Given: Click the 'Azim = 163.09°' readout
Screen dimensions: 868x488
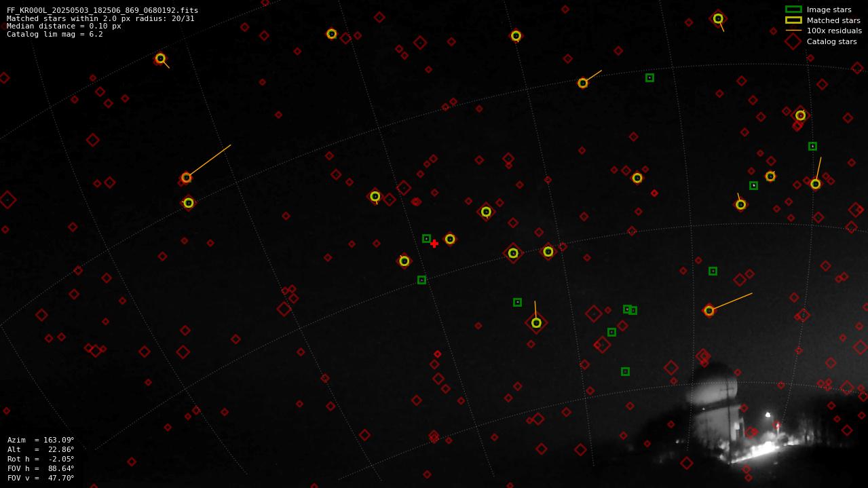Looking at the screenshot, I should click(41, 440).
